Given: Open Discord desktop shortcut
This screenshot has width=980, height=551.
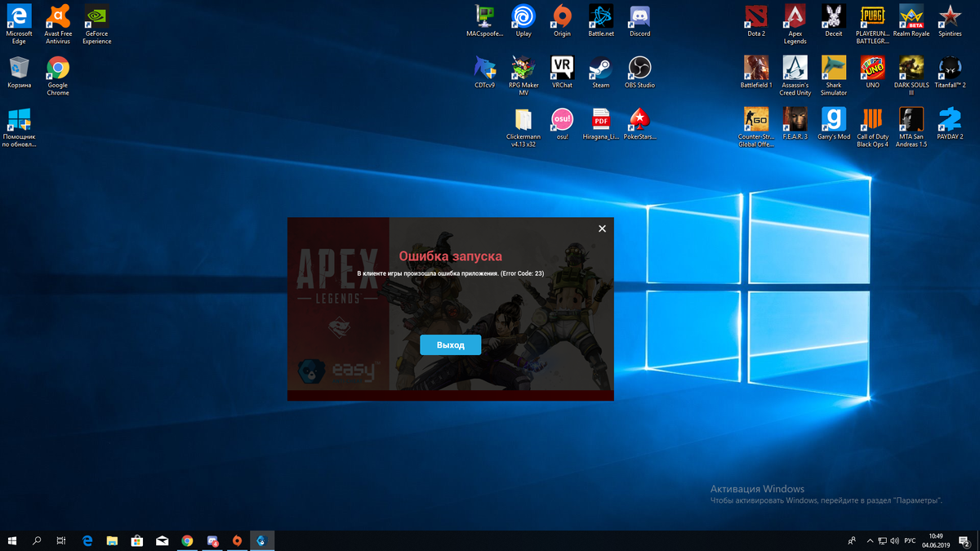Looking at the screenshot, I should tap(640, 21).
